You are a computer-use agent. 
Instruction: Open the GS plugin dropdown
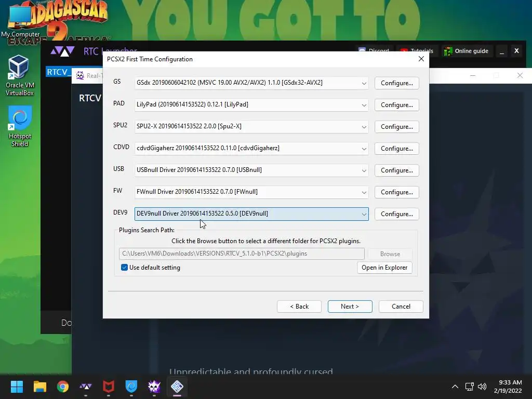pos(251,83)
